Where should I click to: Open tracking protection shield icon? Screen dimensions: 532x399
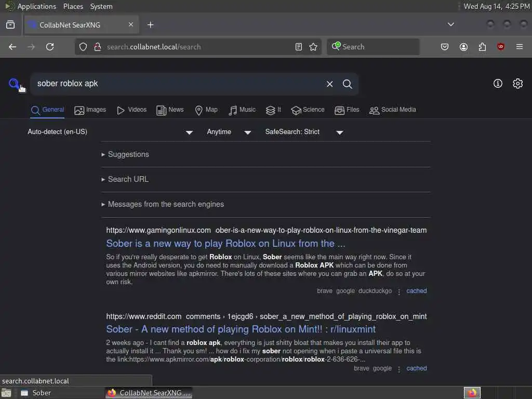tap(83, 47)
